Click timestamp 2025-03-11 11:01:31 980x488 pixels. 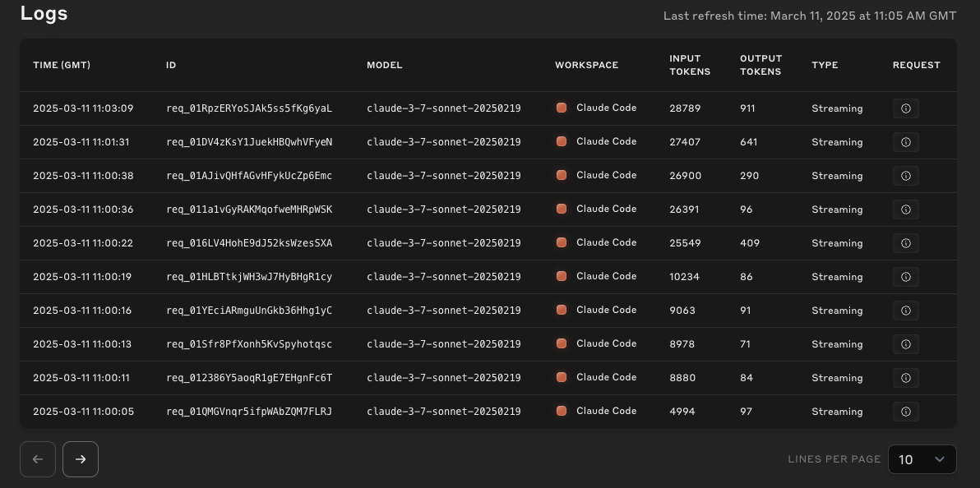pos(81,142)
